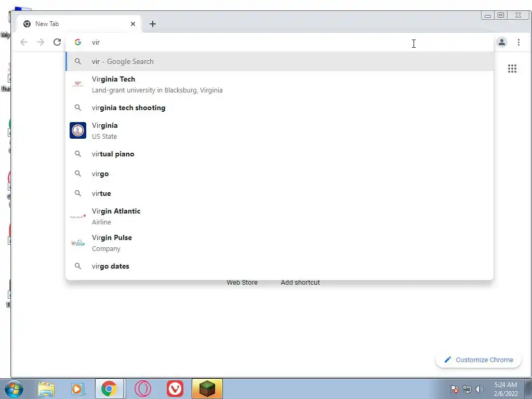Choose 'virgo dates' suggestion

point(280,266)
